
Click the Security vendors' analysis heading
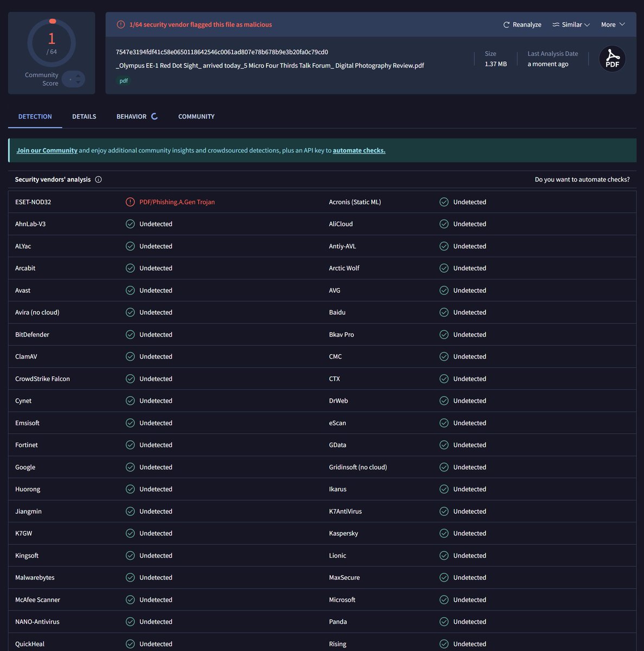(x=53, y=180)
